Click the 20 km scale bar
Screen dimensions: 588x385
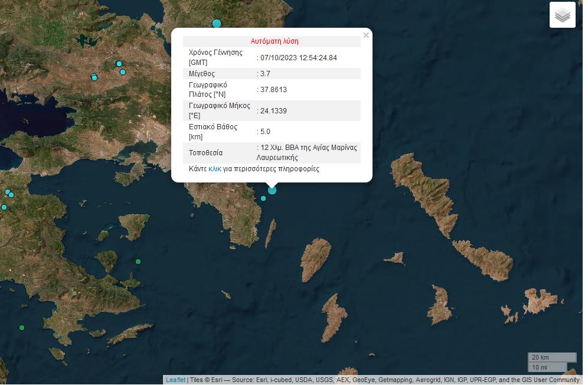coord(551,357)
